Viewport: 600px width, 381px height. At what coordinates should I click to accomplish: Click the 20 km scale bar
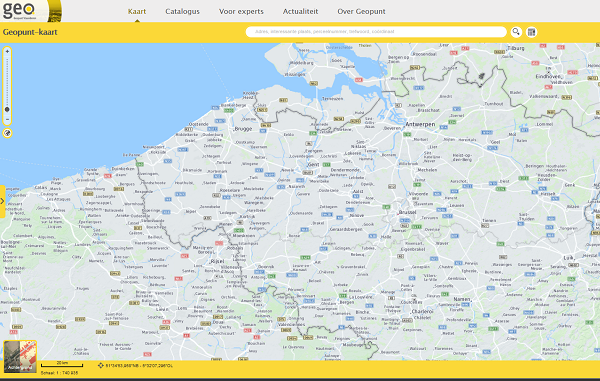[x=62, y=364]
